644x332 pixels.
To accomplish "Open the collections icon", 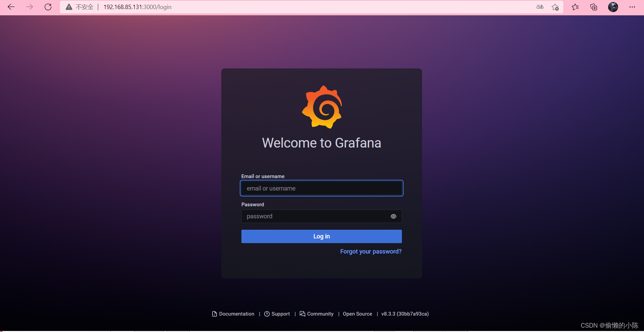I will click(x=594, y=7).
